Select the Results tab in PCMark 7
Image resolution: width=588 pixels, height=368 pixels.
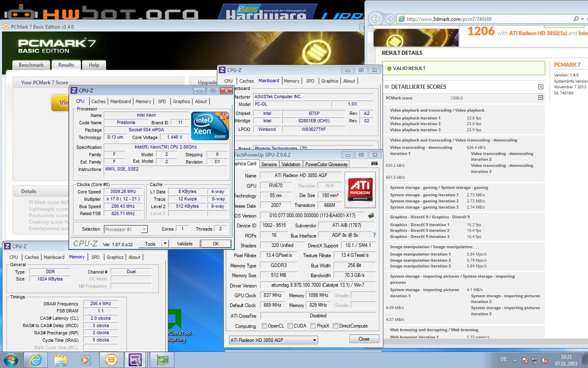tap(66, 65)
